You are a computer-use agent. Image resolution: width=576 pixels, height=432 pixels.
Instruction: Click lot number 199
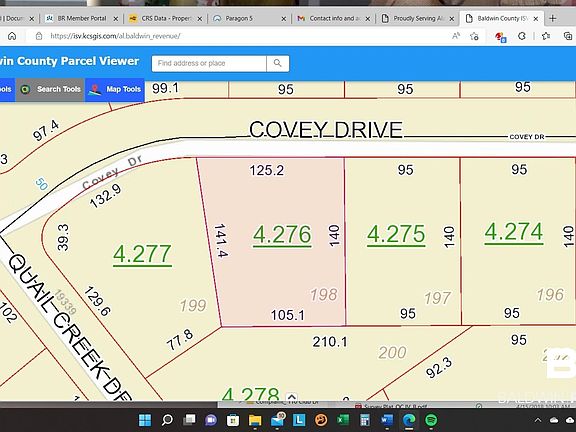[x=193, y=306]
